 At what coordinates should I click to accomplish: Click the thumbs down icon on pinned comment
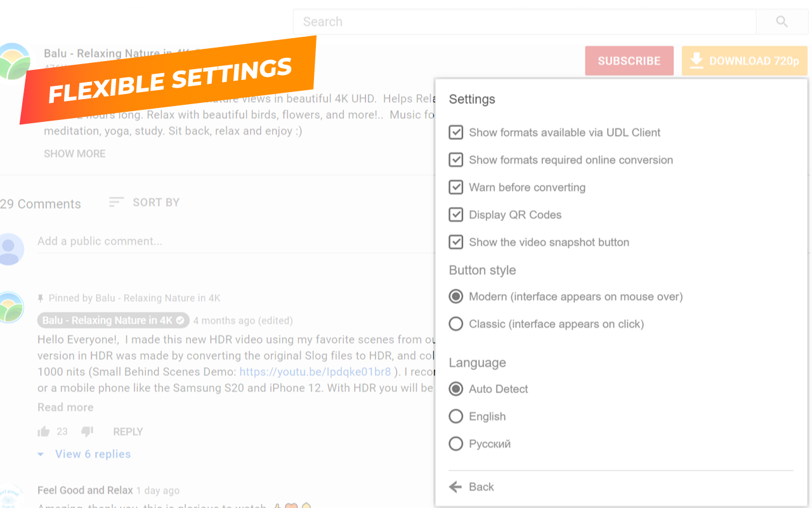(x=87, y=432)
